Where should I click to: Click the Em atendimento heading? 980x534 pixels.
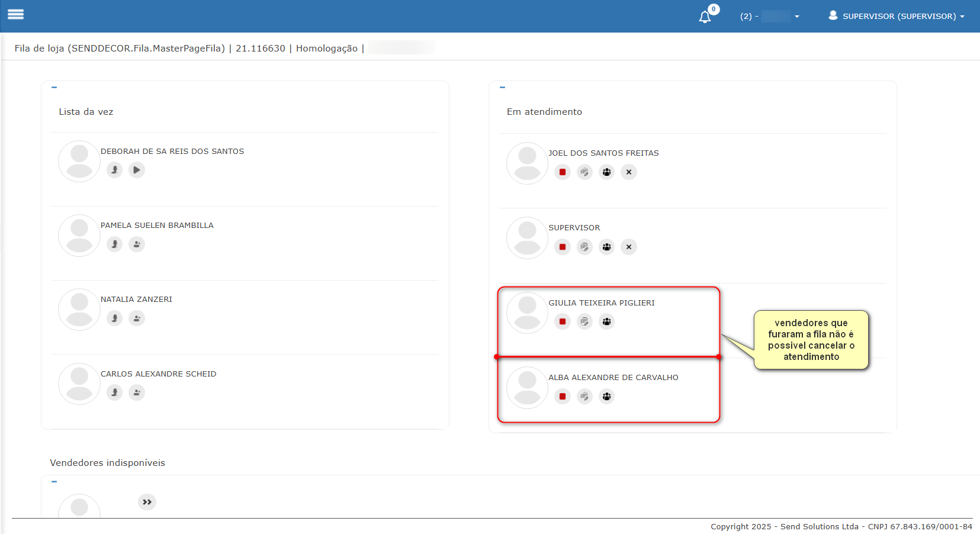coord(544,112)
